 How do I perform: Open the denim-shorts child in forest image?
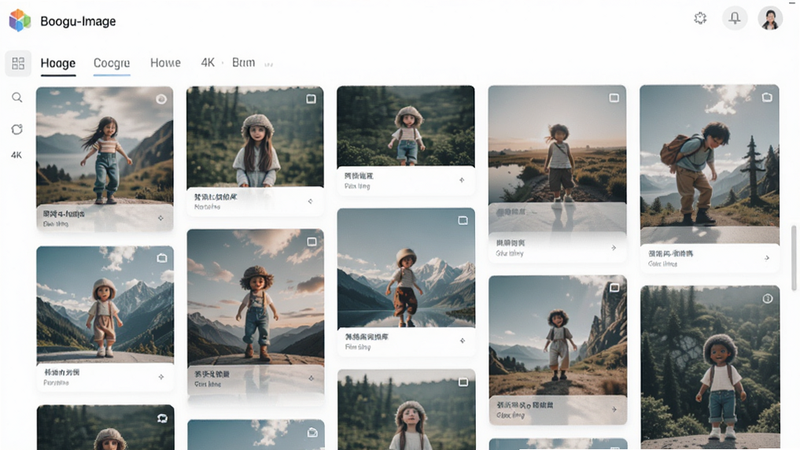[406, 126]
